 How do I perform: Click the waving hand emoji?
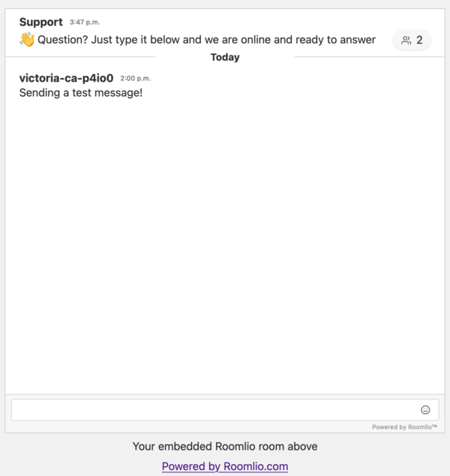27,40
